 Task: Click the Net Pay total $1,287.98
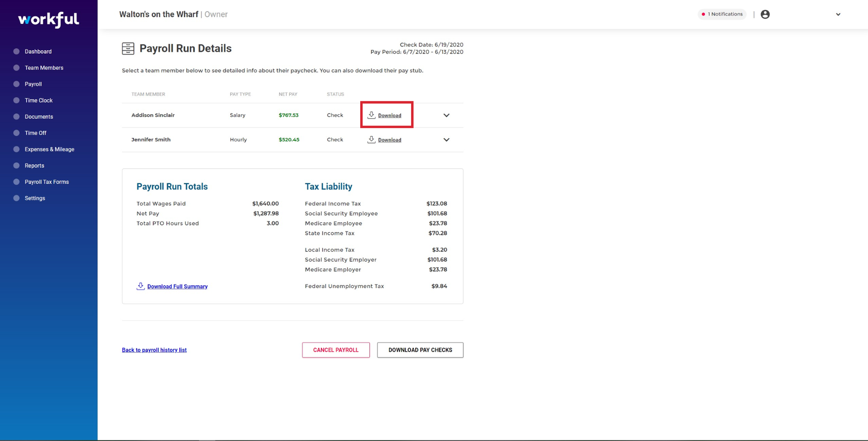[266, 213]
